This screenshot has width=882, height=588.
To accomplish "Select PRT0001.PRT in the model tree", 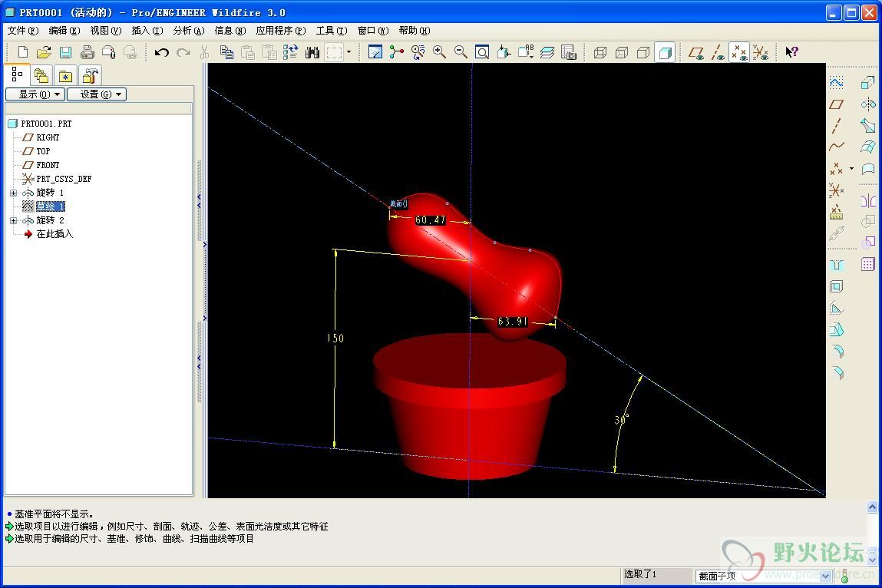I will (46, 124).
